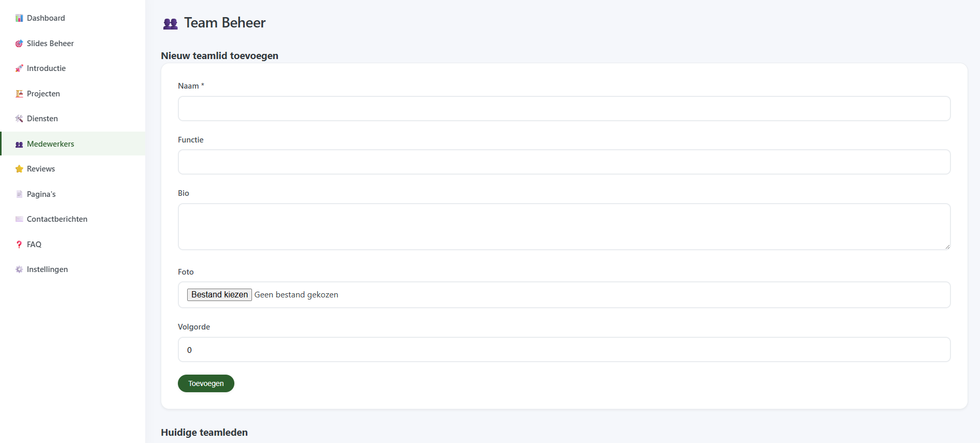Click the Dashboard chart icon
This screenshot has height=443, width=980.
tap(19, 18)
